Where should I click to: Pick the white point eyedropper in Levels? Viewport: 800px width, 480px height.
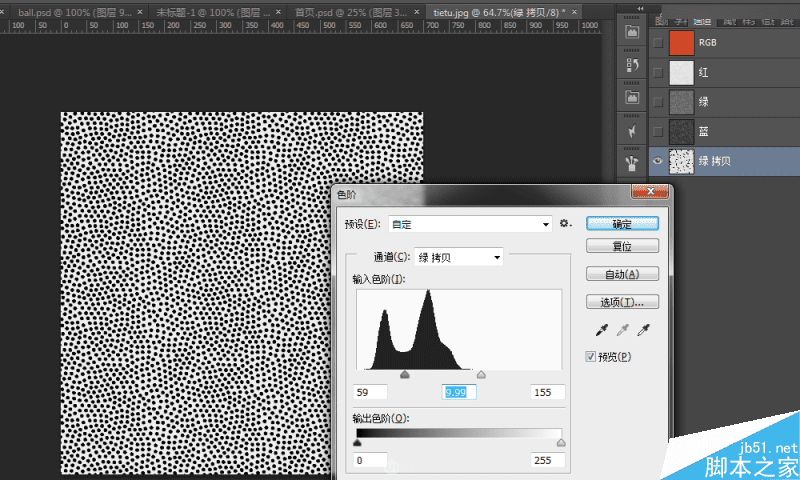coord(642,331)
